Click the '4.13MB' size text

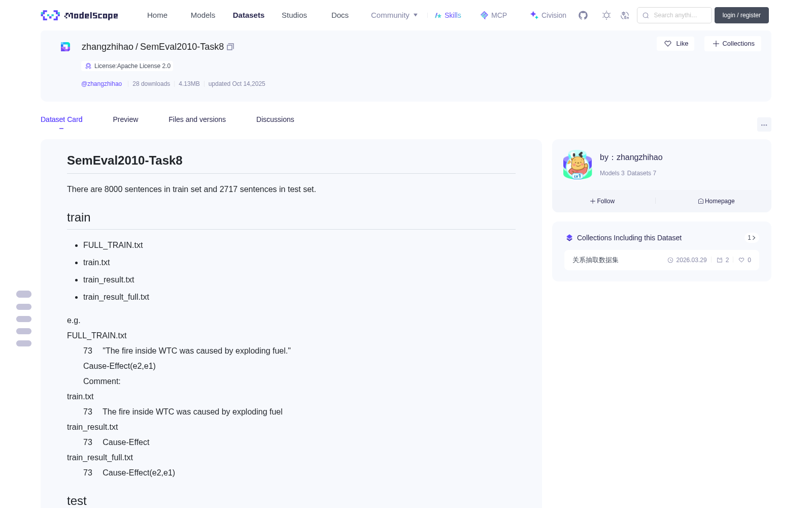pyautogui.click(x=189, y=84)
